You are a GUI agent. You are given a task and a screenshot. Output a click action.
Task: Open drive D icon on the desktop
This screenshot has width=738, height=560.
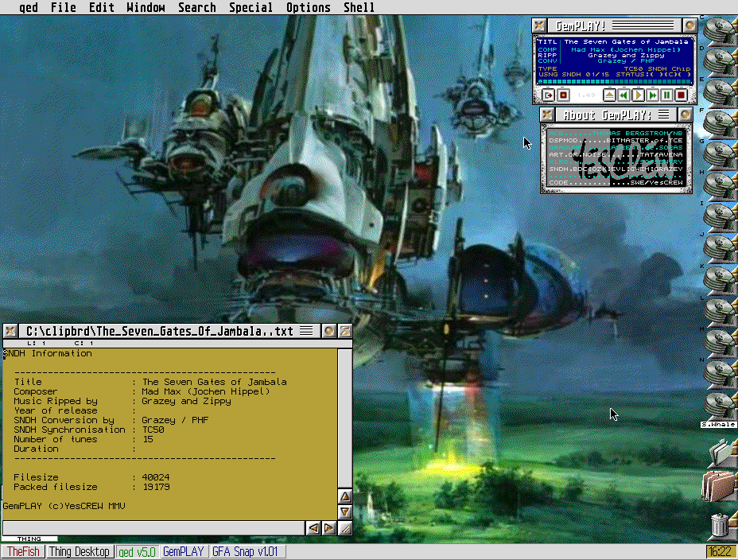click(x=721, y=61)
